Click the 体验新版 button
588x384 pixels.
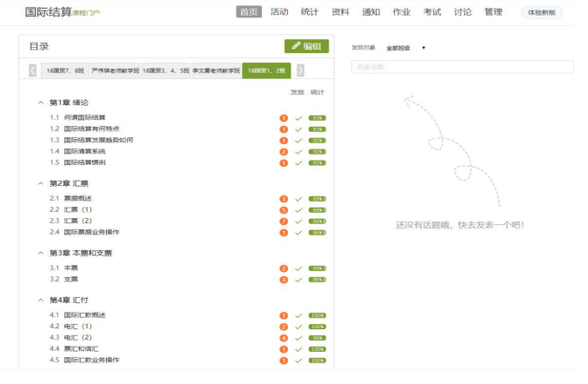[542, 12]
